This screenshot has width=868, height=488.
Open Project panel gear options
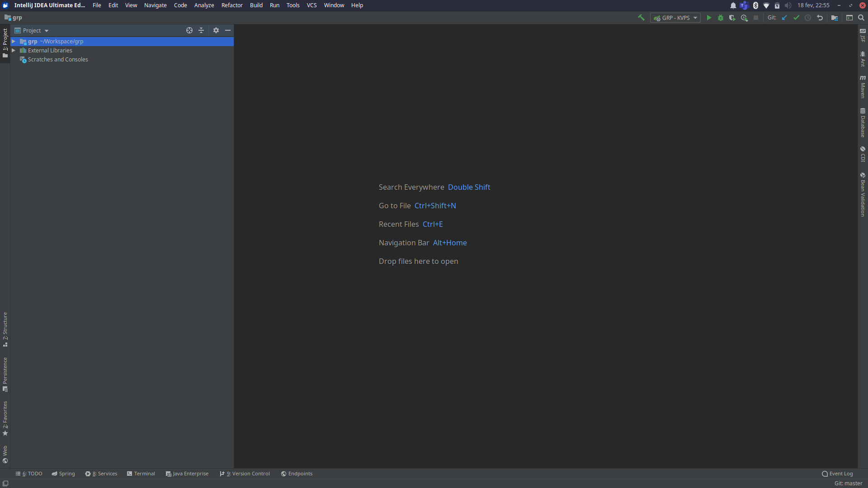click(216, 30)
